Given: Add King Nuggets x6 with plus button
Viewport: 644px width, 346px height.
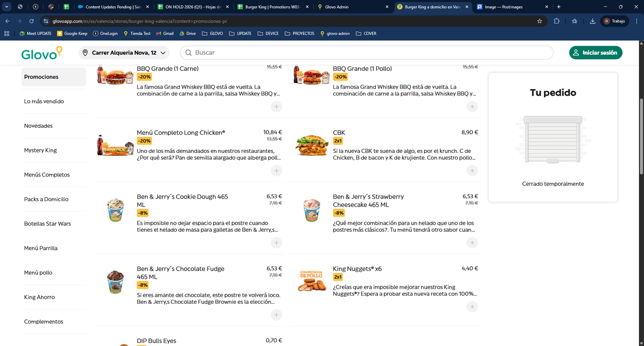Looking at the screenshot, I should click(472, 307).
